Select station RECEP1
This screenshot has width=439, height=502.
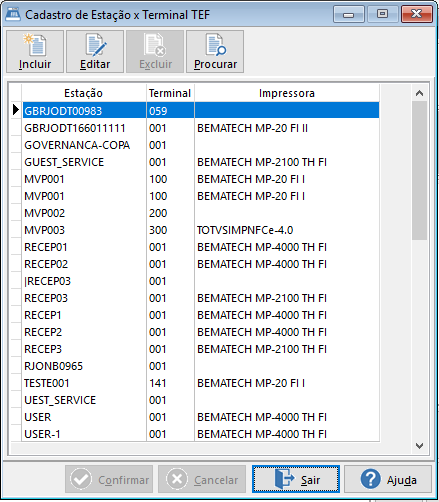click(x=84, y=315)
